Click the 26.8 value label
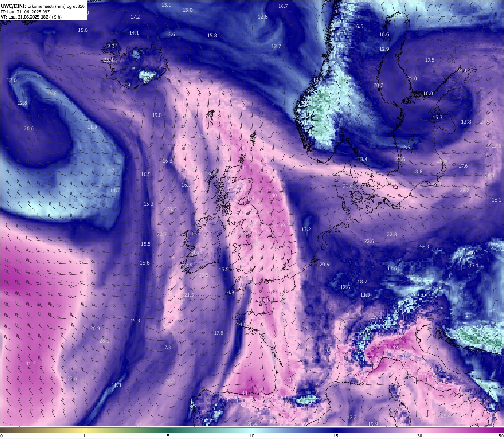The height and width of the screenshot is (439, 504). click(171, 209)
